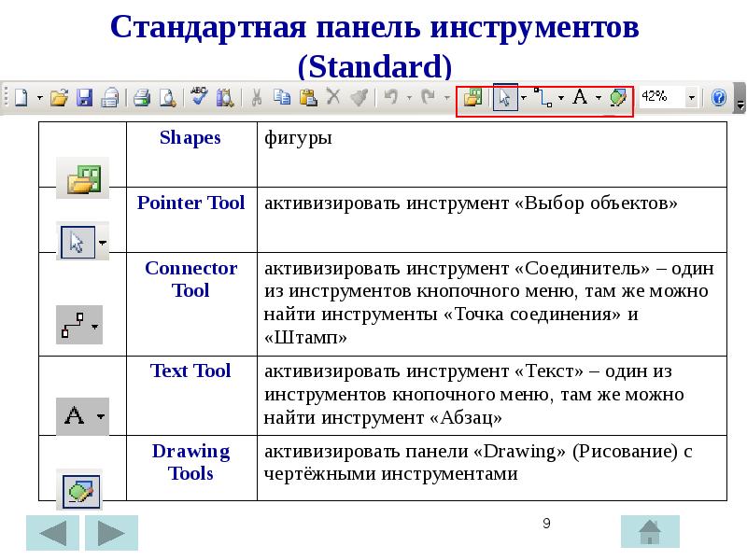
Task: Click the Connector Tool icon in the table
Action: click(x=72, y=325)
